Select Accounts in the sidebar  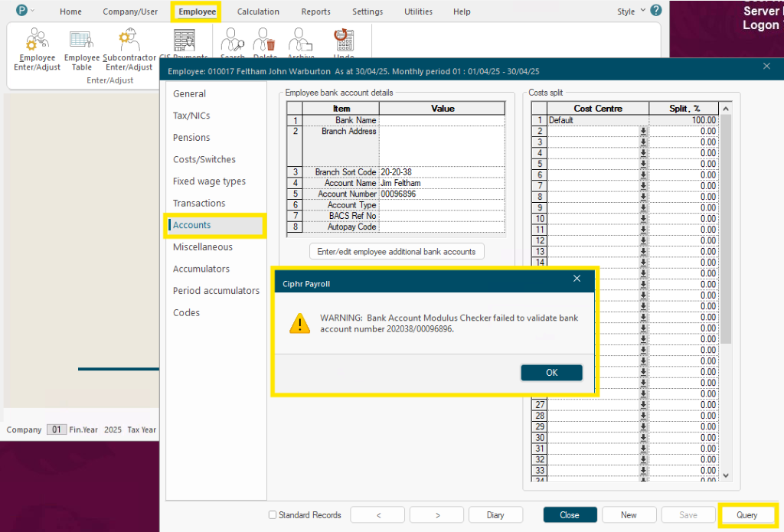coord(215,225)
